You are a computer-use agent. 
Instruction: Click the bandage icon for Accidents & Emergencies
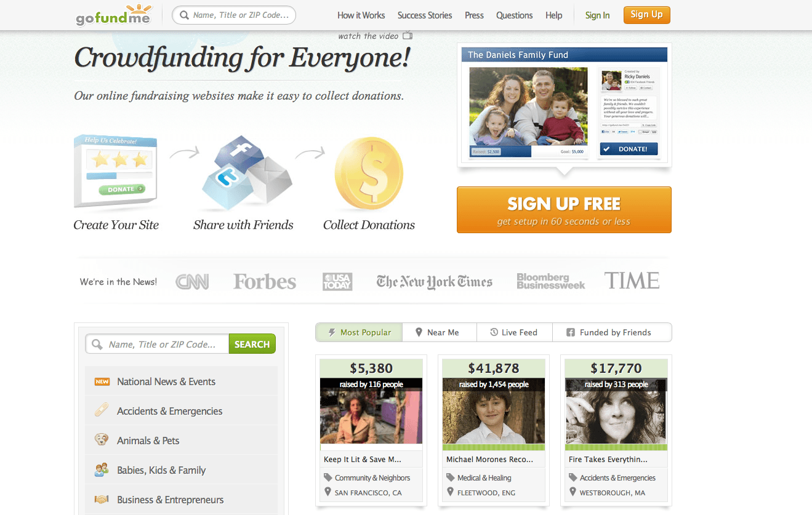click(x=102, y=410)
